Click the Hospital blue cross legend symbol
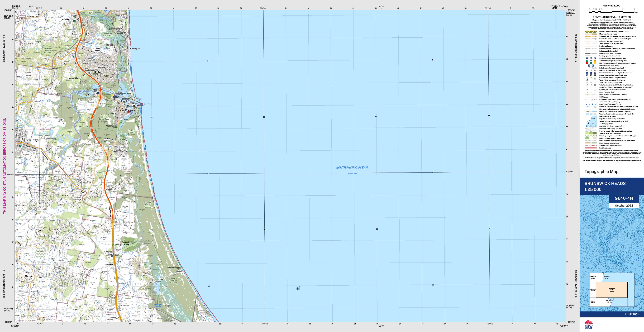 591,61
